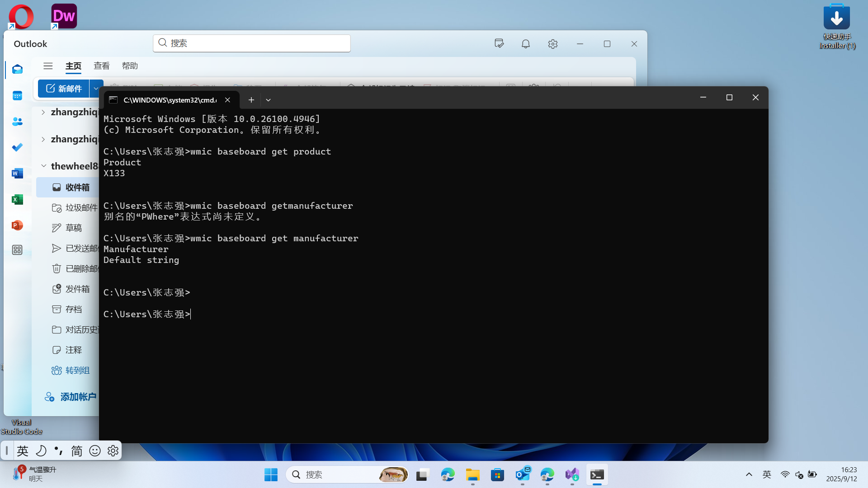
Task: Open the Windows Start menu
Action: pos(271,474)
